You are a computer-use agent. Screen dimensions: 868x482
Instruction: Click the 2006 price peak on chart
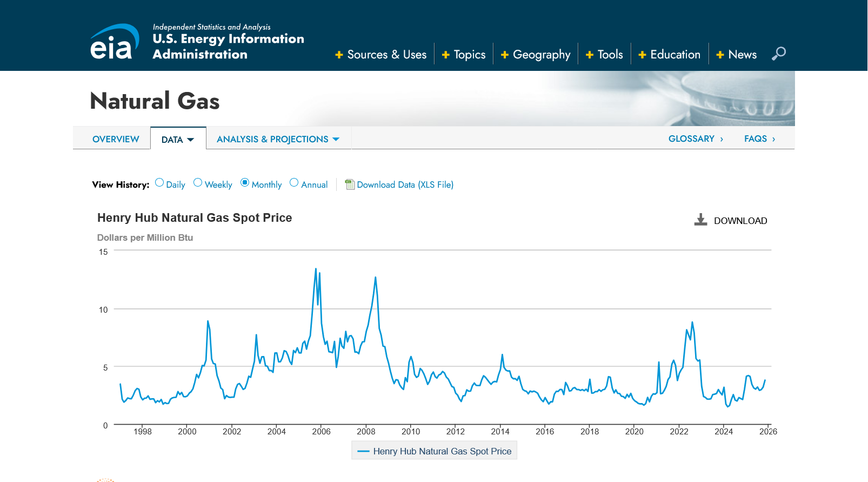(x=316, y=269)
